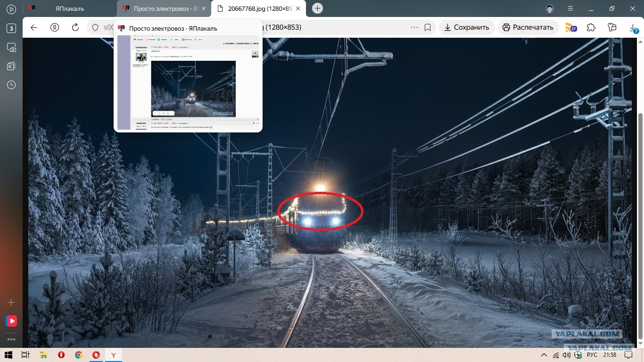The height and width of the screenshot is (362, 644).
Task: Bookmark this page
Action: pyautogui.click(x=428, y=27)
